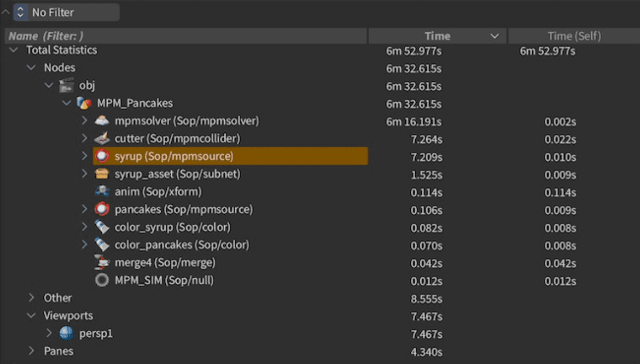This screenshot has height=364, width=640.
Task: Expand the syrup node row
Action: tap(84, 156)
